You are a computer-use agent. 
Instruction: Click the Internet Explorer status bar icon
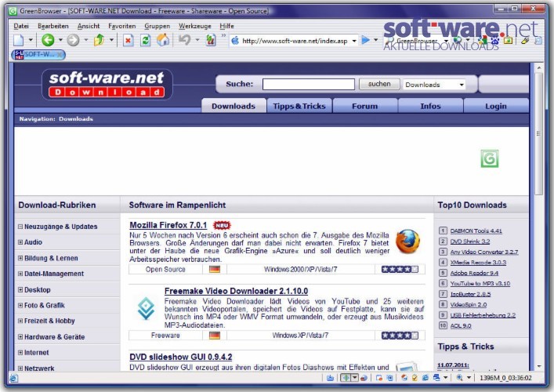(x=425, y=378)
